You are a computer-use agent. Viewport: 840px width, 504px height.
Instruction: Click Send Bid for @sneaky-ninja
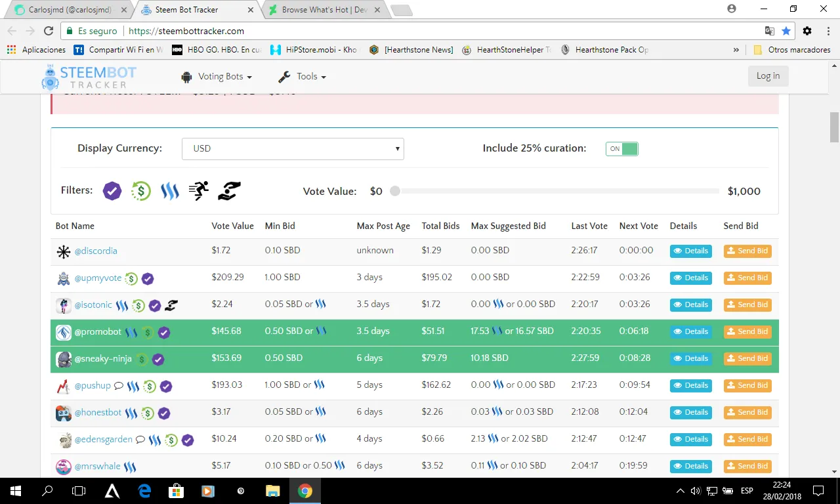(x=747, y=358)
